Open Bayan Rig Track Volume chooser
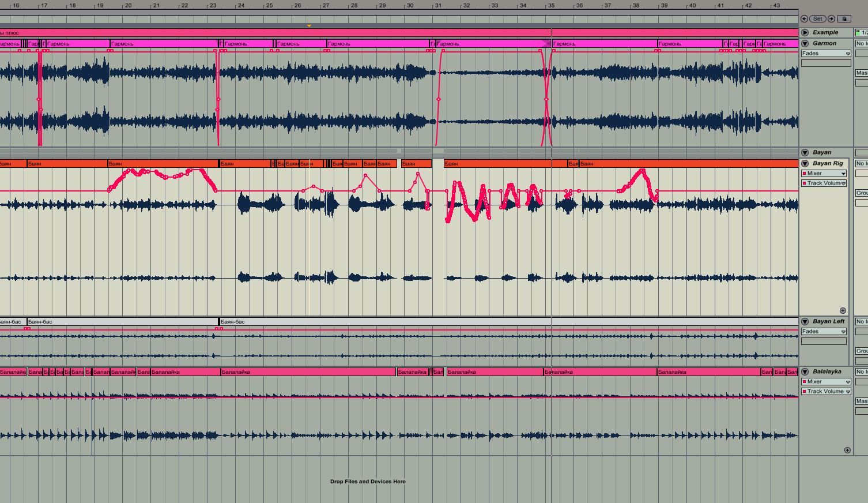 824,183
